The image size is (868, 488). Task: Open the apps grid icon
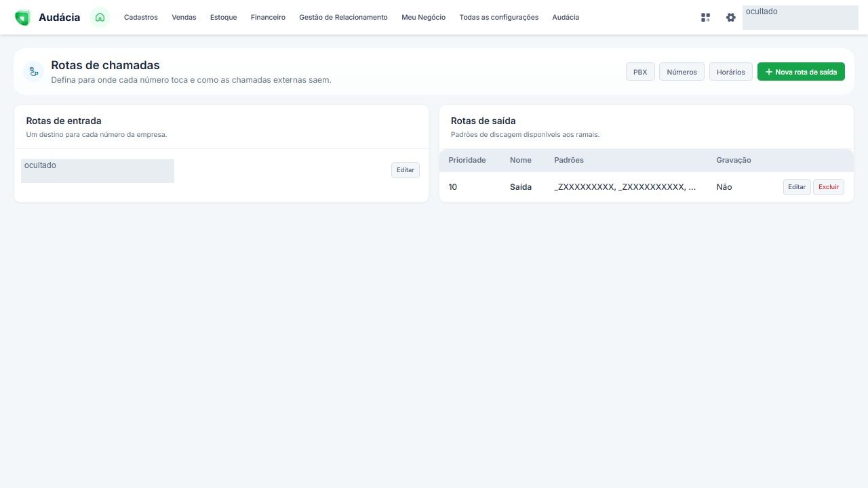tap(705, 18)
